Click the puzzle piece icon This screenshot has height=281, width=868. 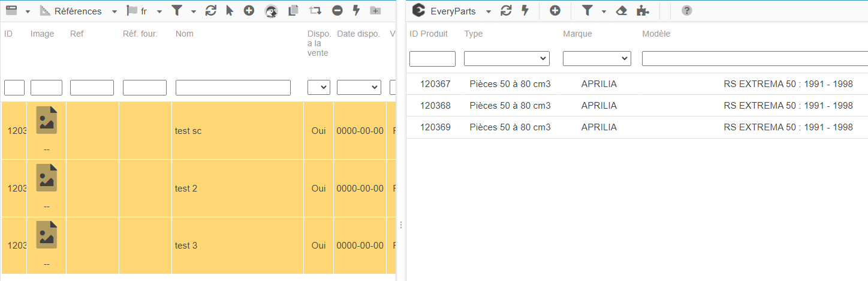(643, 11)
